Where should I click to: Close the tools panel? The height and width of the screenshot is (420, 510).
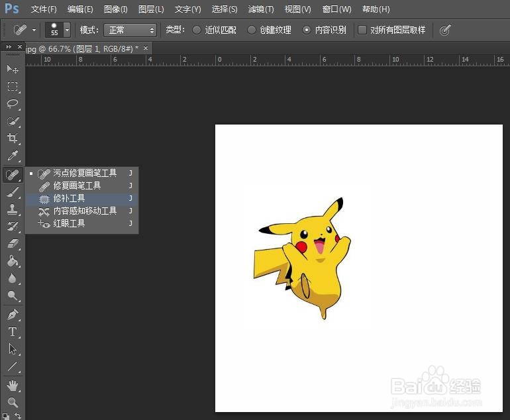(19, 47)
